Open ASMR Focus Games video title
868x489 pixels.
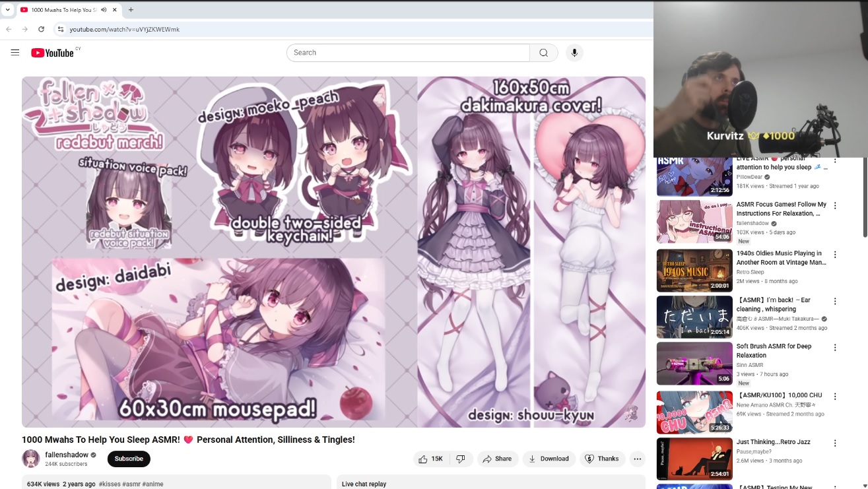782,209
